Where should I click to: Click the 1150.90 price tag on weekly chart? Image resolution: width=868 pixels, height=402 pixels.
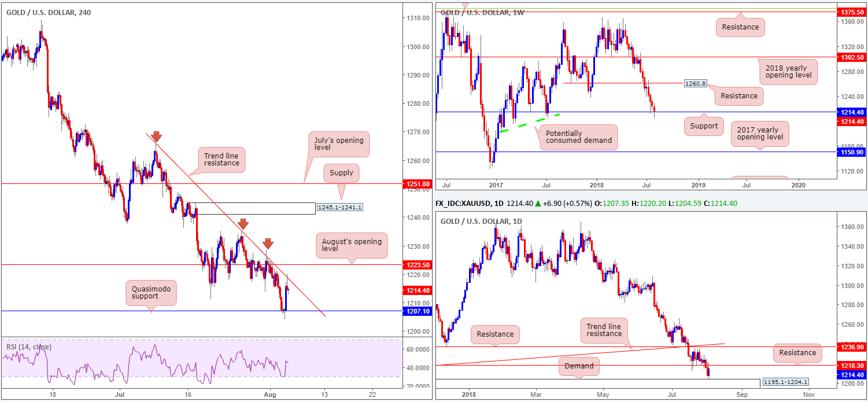852,152
